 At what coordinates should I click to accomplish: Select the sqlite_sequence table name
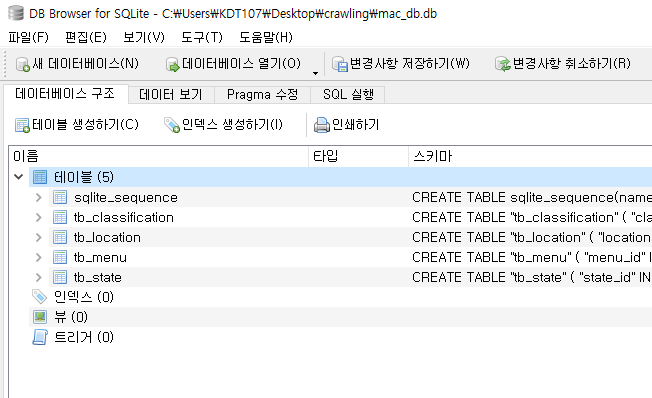[x=126, y=197]
